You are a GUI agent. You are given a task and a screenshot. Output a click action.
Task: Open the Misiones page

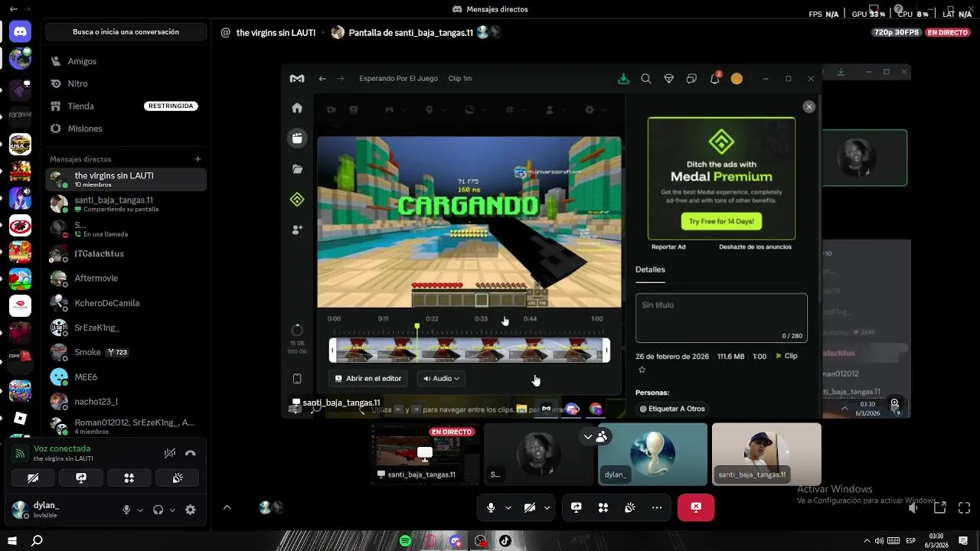[x=126, y=129]
